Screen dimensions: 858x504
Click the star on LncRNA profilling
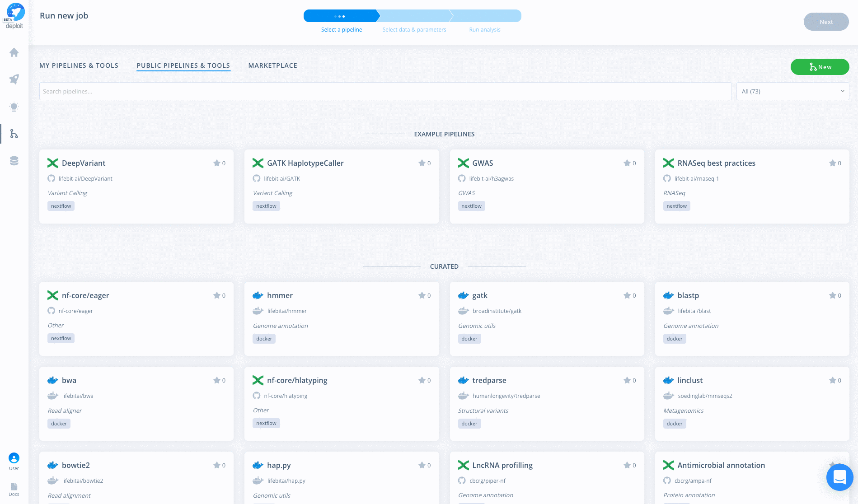coord(627,465)
